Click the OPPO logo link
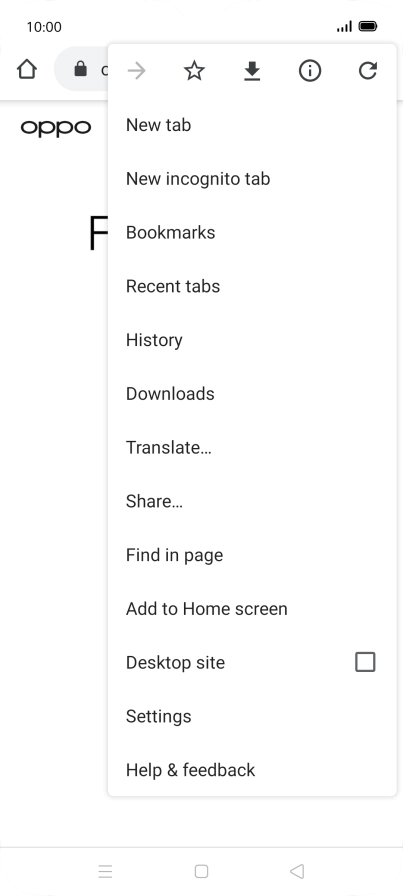 [x=56, y=129]
